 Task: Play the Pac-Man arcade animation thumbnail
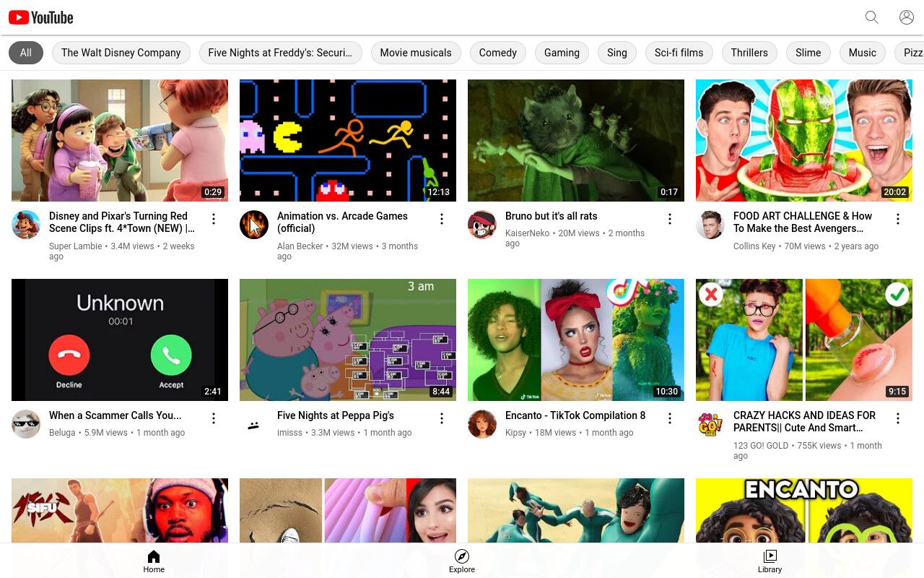(x=348, y=140)
